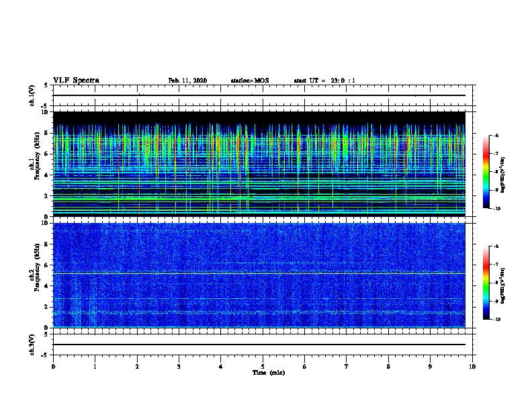Click the ch.2 spectrogram color bar
Image resolution: width=532 pixels, height=411 pixels.
tap(486, 283)
